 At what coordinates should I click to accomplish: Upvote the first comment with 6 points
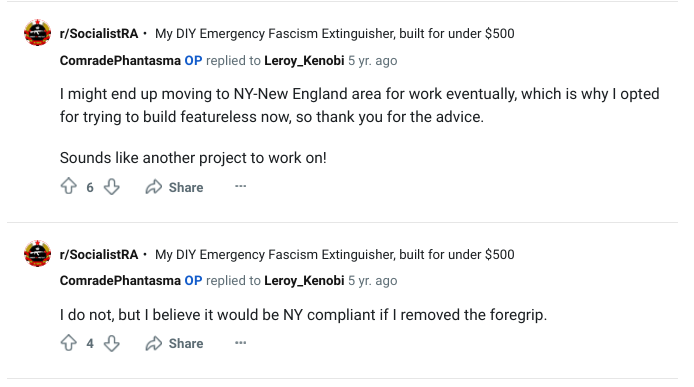click(69, 186)
